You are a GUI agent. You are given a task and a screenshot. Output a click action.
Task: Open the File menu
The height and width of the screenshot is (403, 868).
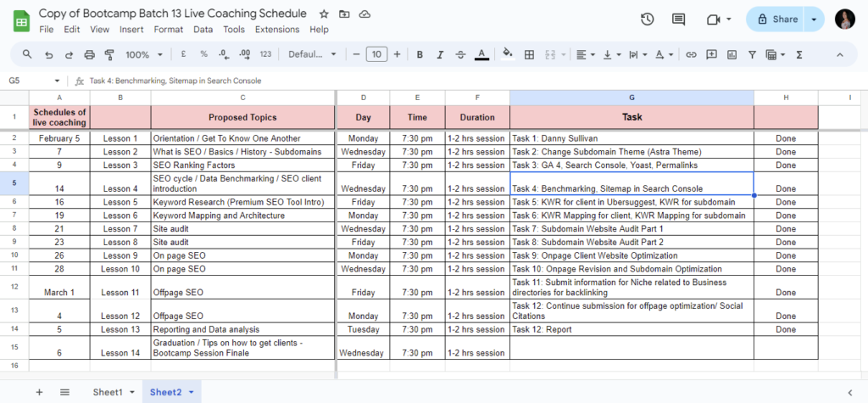[x=47, y=30]
